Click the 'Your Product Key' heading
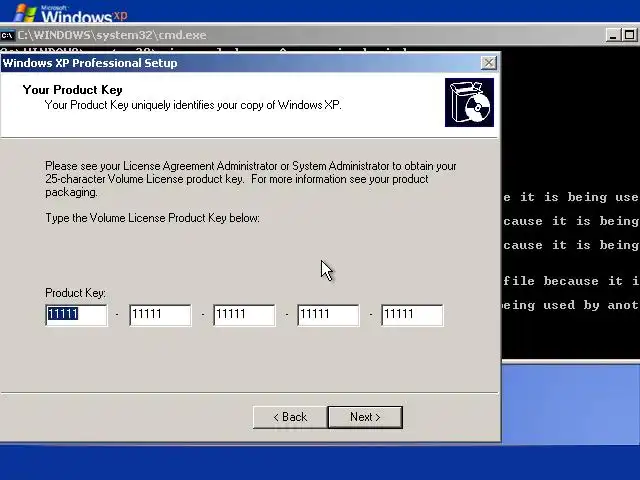 [73, 90]
